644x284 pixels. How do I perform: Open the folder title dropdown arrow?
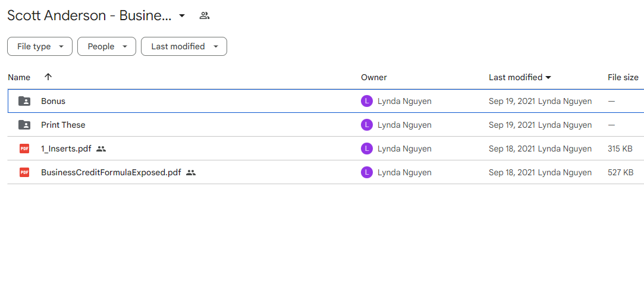[x=182, y=16]
